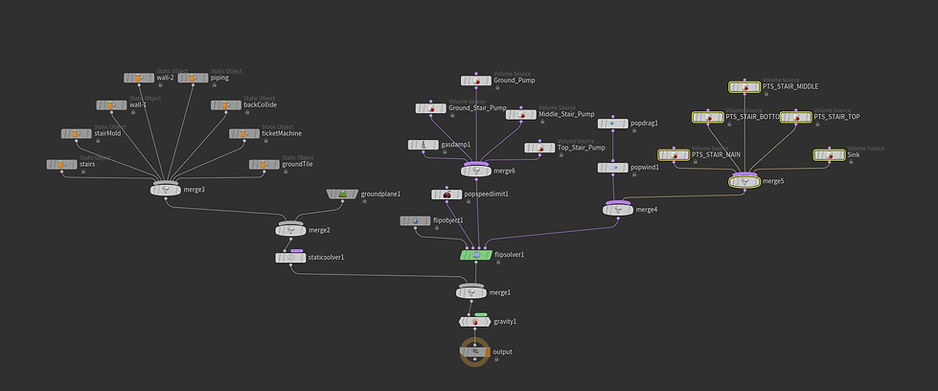Select the merge4 node icon

pyautogui.click(x=617, y=210)
